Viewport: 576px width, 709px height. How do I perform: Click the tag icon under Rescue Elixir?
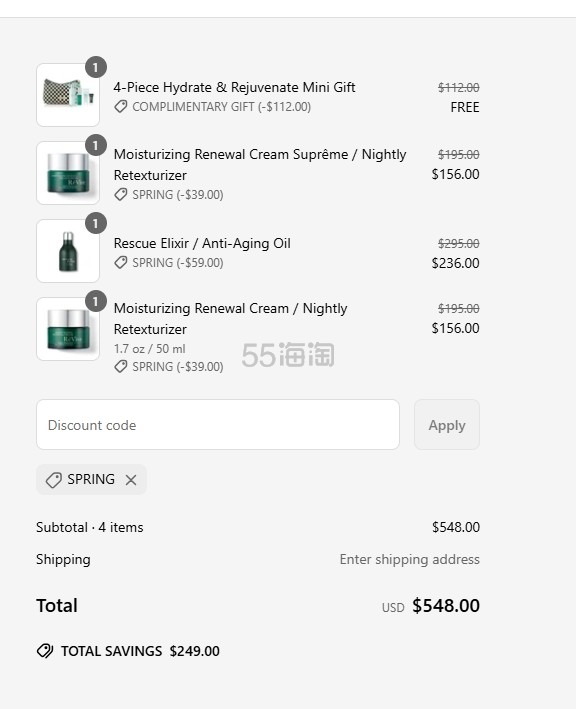[121, 263]
